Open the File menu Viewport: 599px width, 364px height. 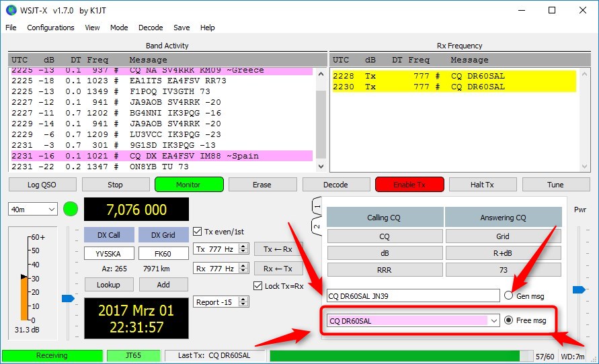tap(11, 28)
